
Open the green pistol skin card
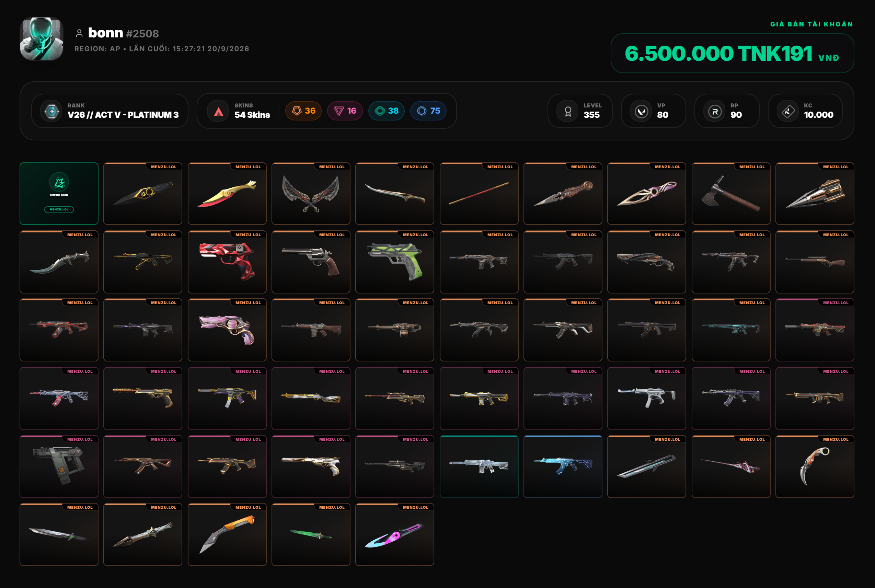(394, 262)
